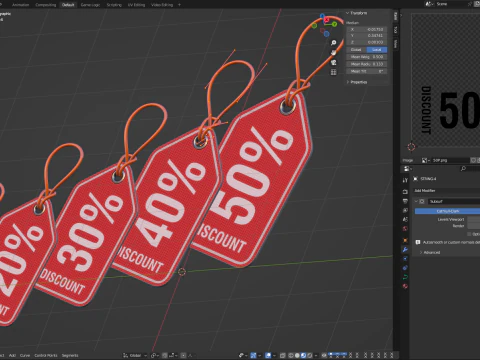The width and height of the screenshot is (480, 360).
Task: Toggle perspective/orthographic grid icon
Action: pos(333,72)
